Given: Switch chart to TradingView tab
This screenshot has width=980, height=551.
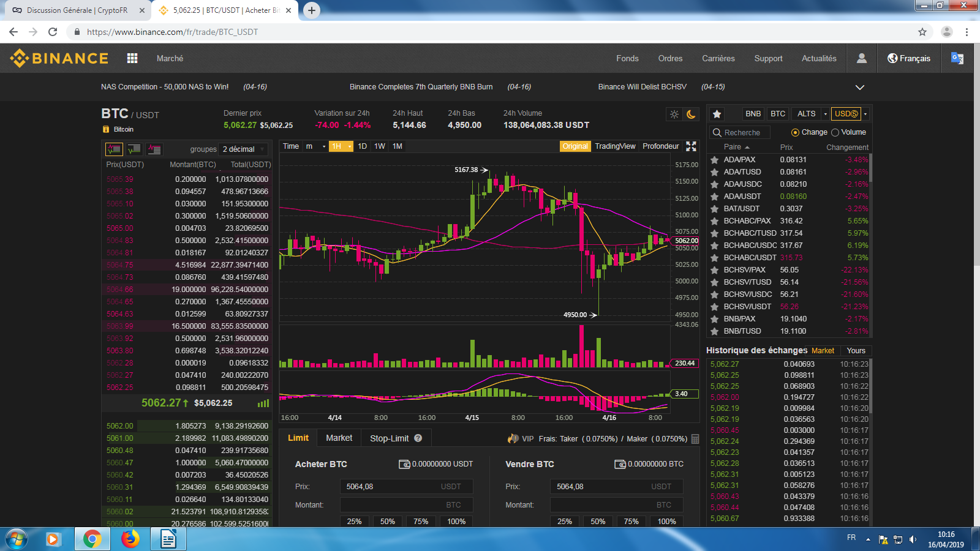Looking at the screenshot, I should tap(615, 146).
